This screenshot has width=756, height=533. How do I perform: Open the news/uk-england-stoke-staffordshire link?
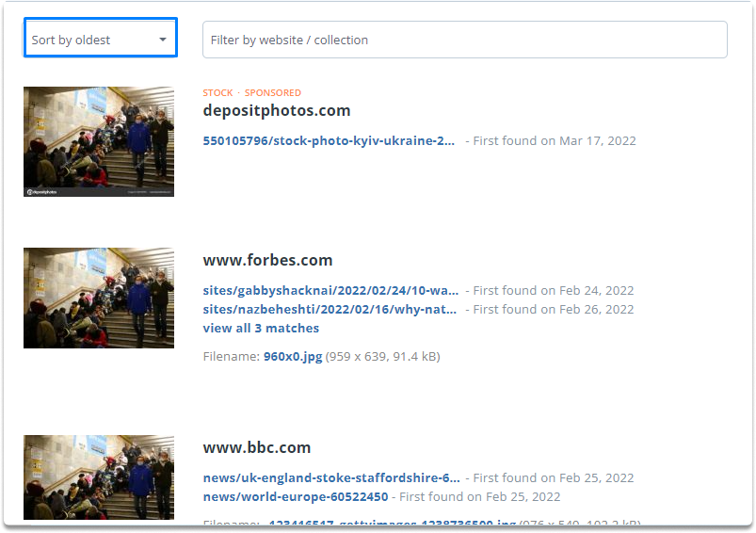[331, 477]
